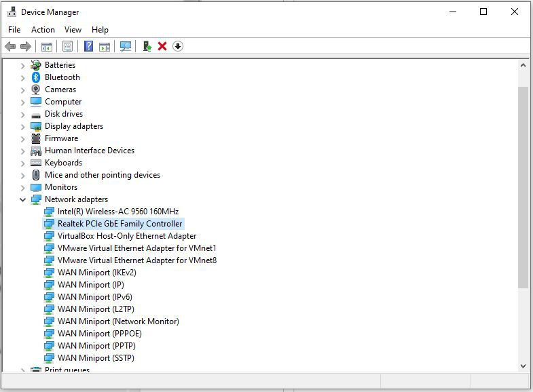Select WAN Miniport (PPPOE) device

click(x=99, y=334)
